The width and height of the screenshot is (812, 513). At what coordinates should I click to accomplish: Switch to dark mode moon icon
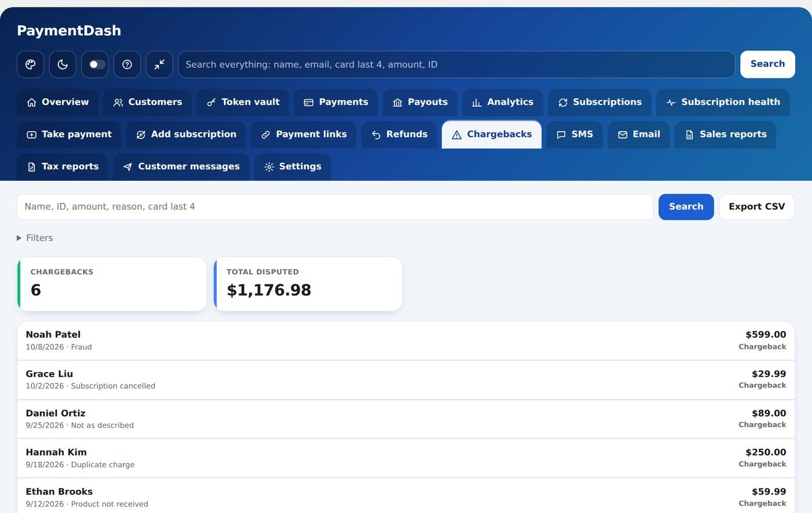coord(63,64)
